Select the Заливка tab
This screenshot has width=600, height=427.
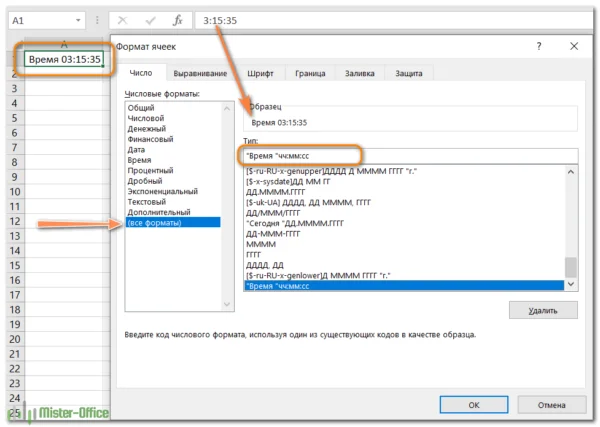(360, 73)
